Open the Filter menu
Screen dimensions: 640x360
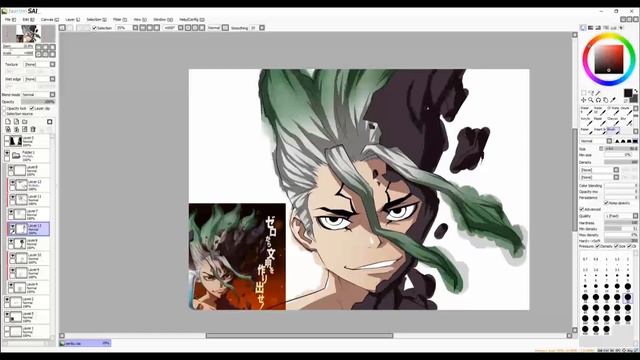[120, 20]
